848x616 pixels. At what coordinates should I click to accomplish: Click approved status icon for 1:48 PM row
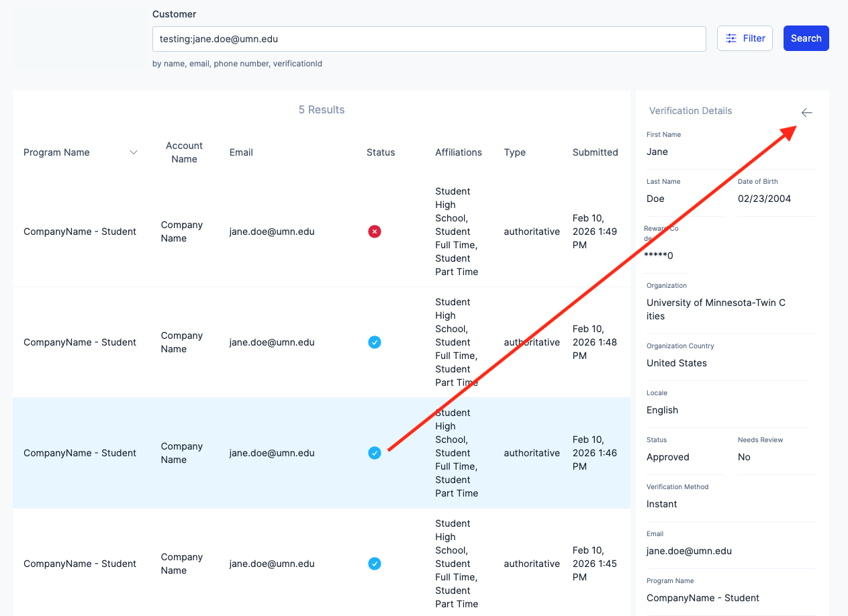pyautogui.click(x=375, y=342)
